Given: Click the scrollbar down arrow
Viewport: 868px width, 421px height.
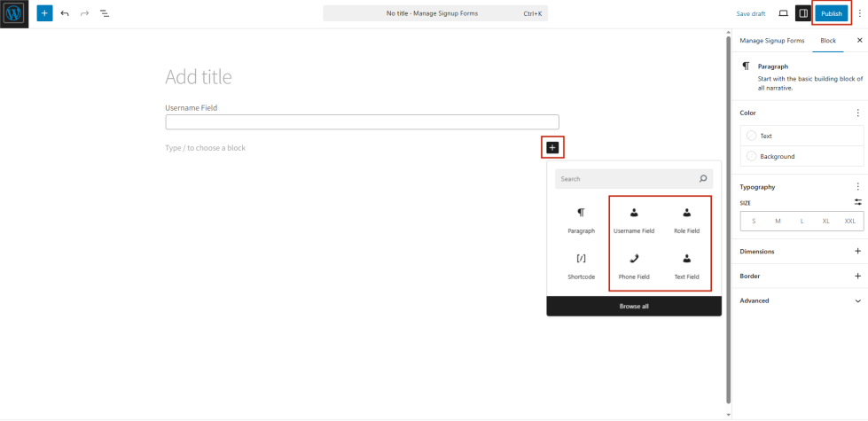Looking at the screenshot, I should tap(728, 414).
